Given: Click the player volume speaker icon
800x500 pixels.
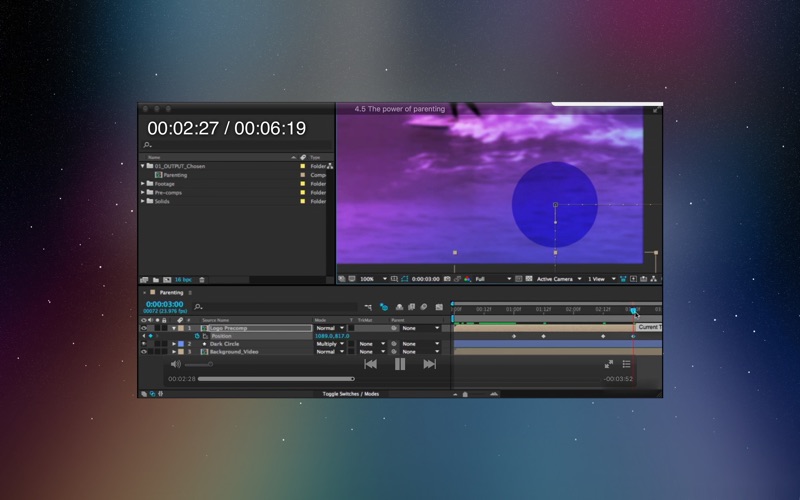Looking at the screenshot, I should pyautogui.click(x=176, y=364).
